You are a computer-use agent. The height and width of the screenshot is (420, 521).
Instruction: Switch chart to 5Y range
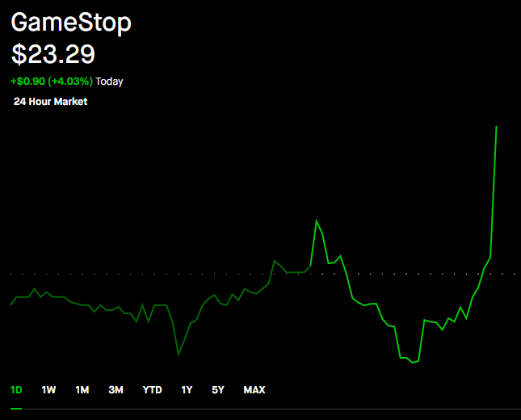click(218, 390)
